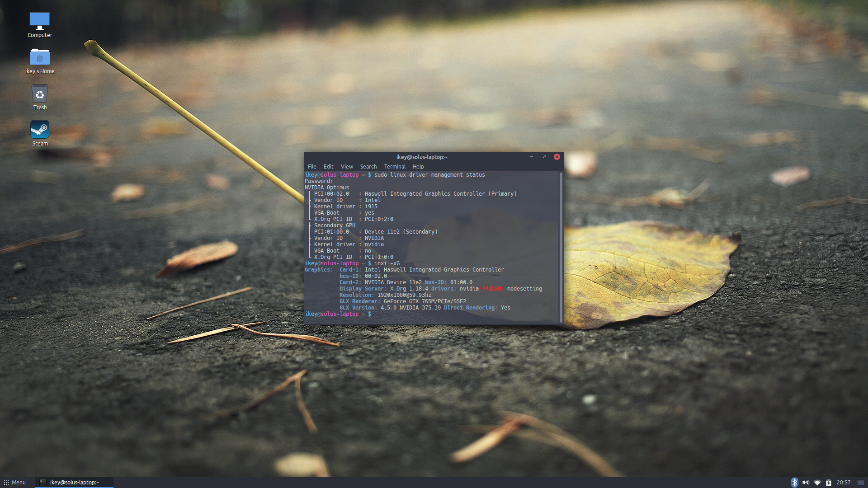Click the 'Kernel driver : nvidia' line

pyautogui.click(x=349, y=244)
